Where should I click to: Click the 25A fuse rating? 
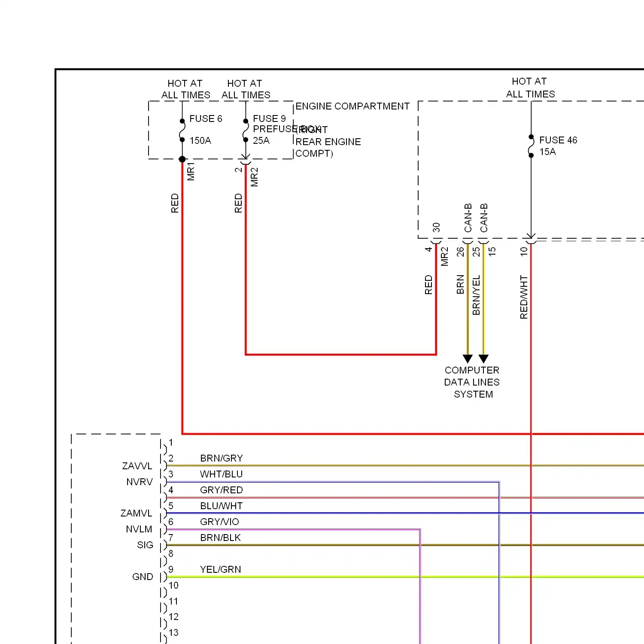click(261, 140)
